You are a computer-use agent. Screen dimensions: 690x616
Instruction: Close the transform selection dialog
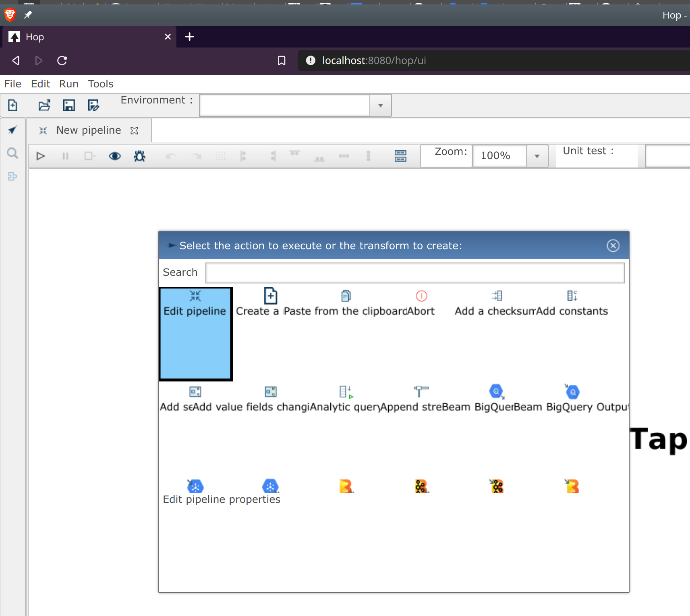click(x=613, y=246)
